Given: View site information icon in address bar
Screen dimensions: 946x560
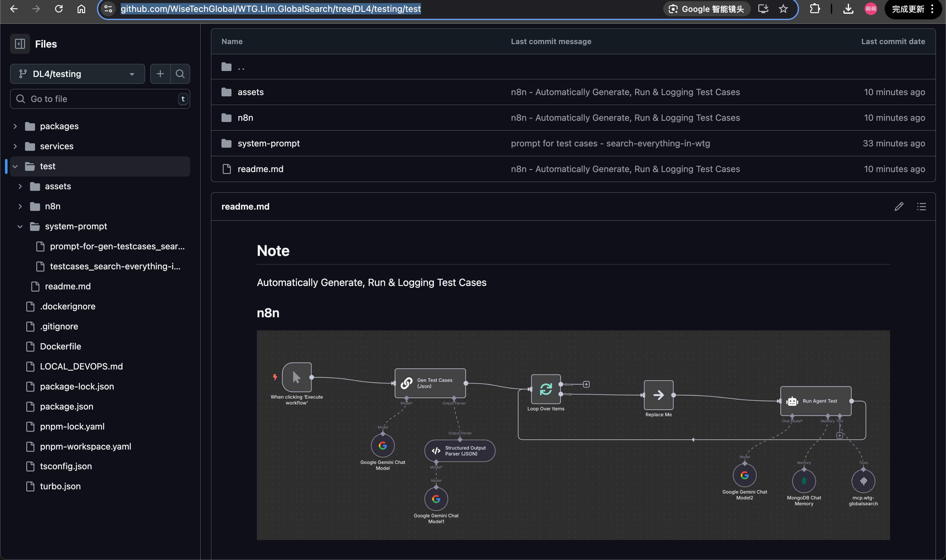Looking at the screenshot, I should pos(108,9).
